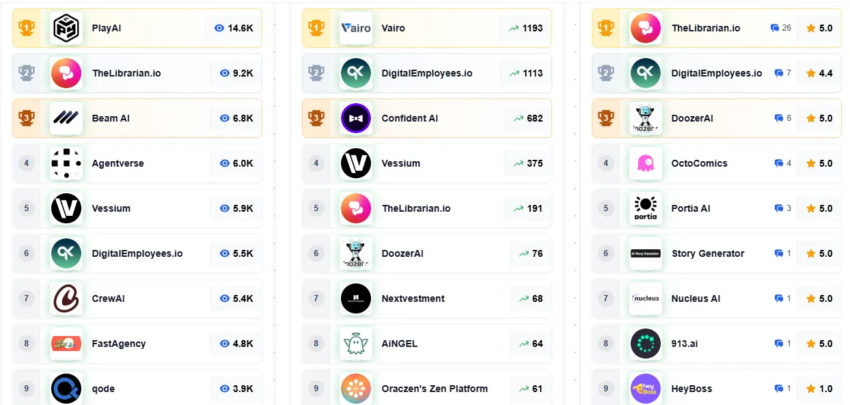
Task: Click the Confident AI logo icon
Action: [x=356, y=118]
